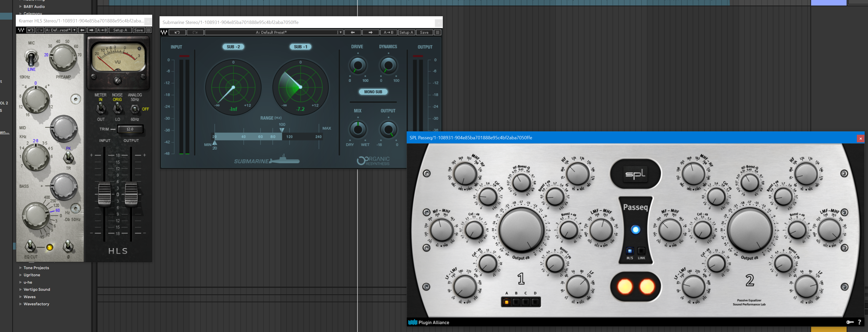The image size is (868, 332).
Task: Enable LINK button on SPL Passeq
Action: click(641, 251)
